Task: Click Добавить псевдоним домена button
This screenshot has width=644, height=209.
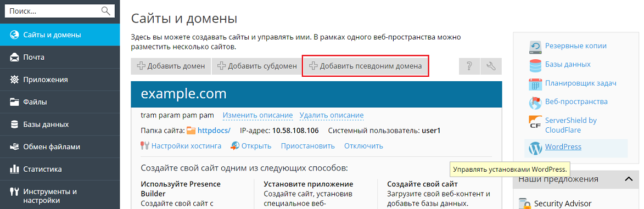Action: click(366, 66)
